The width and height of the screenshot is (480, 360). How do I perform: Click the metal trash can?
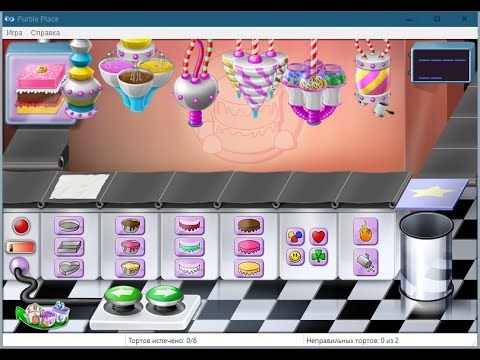[427, 257]
